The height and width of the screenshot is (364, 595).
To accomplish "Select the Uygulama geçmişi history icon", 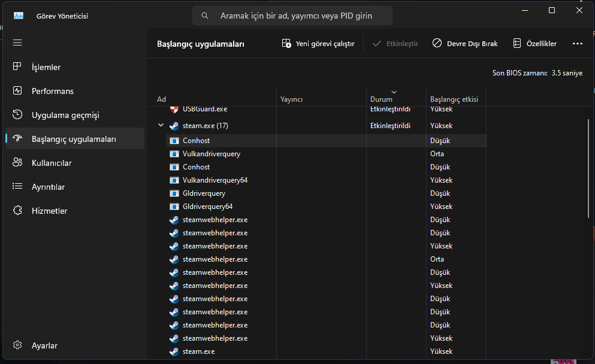I will pyautogui.click(x=17, y=115).
